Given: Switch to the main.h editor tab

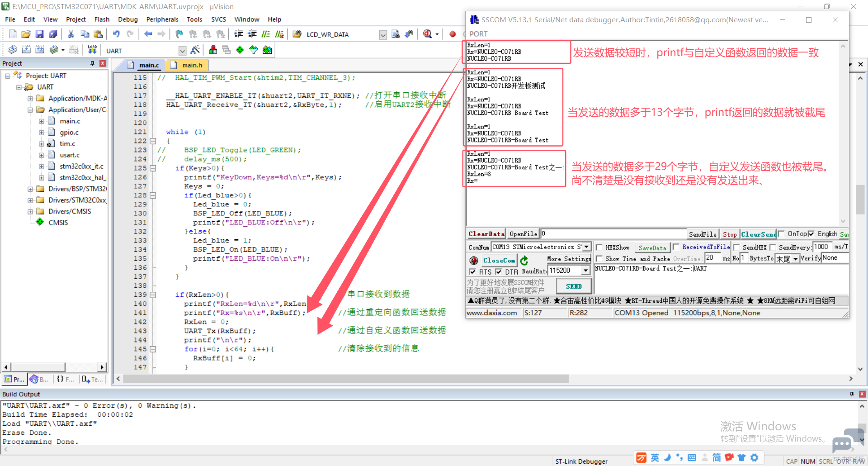Looking at the screenshot, I should tap(187, 65).
